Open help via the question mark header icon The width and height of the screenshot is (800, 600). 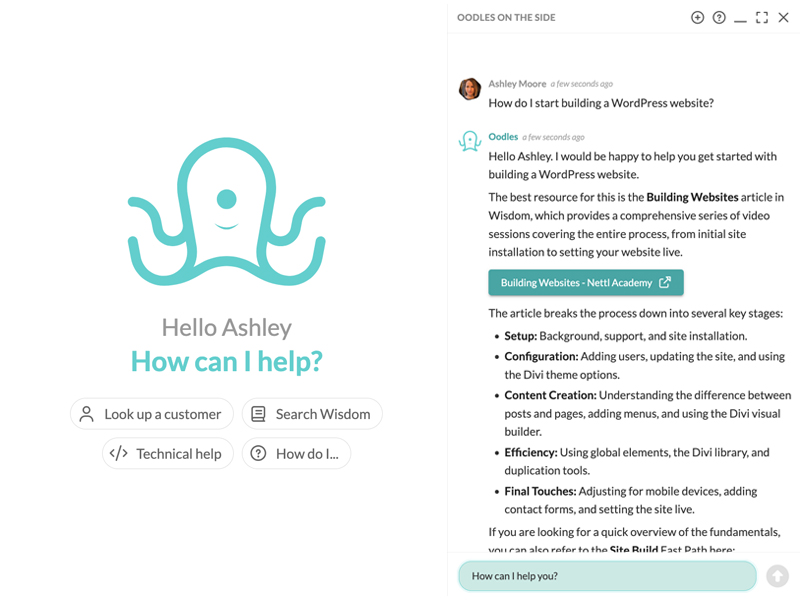point(719,17)
